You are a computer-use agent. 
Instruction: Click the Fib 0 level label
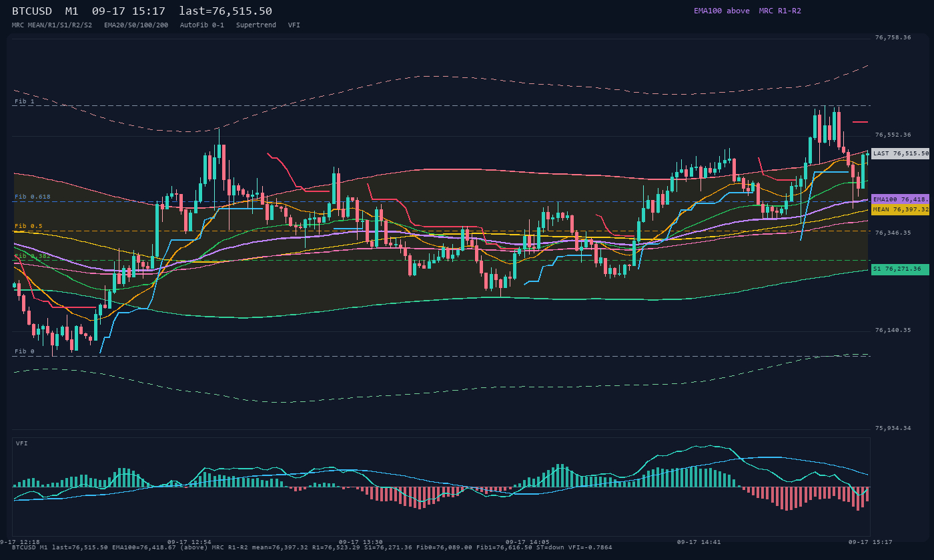coord(25,351)
